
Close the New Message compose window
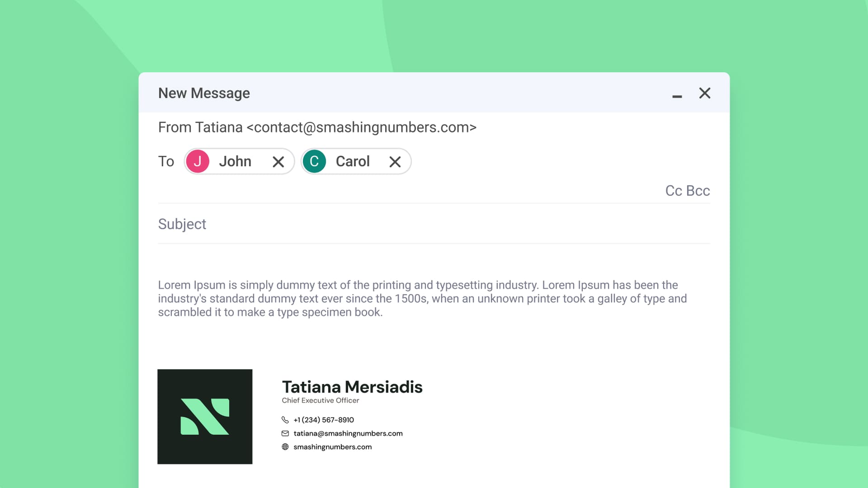tap(704, 93)
